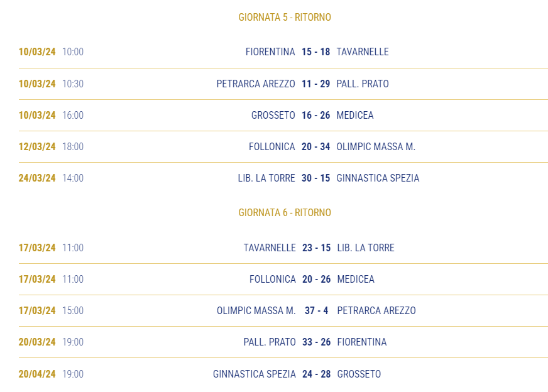
Task: Select the Petrarca Arezzo 11 - 29 score
Action: 315,84
